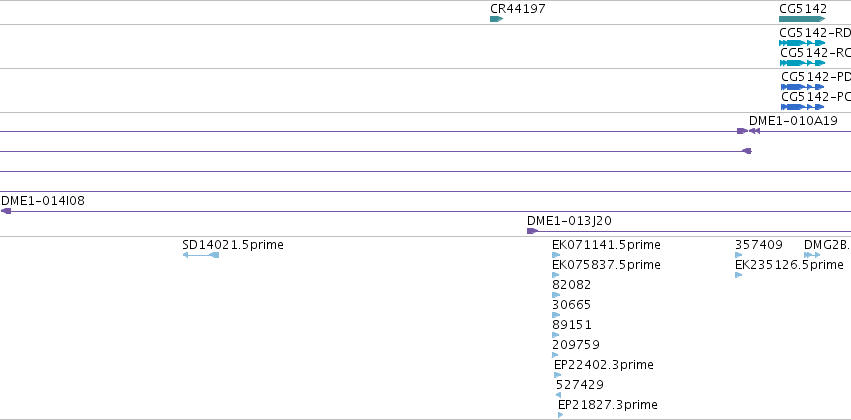Screen dimensions: 851x420
Task: Click the 30665 EST arrow glyph
Action: point(556,315)
